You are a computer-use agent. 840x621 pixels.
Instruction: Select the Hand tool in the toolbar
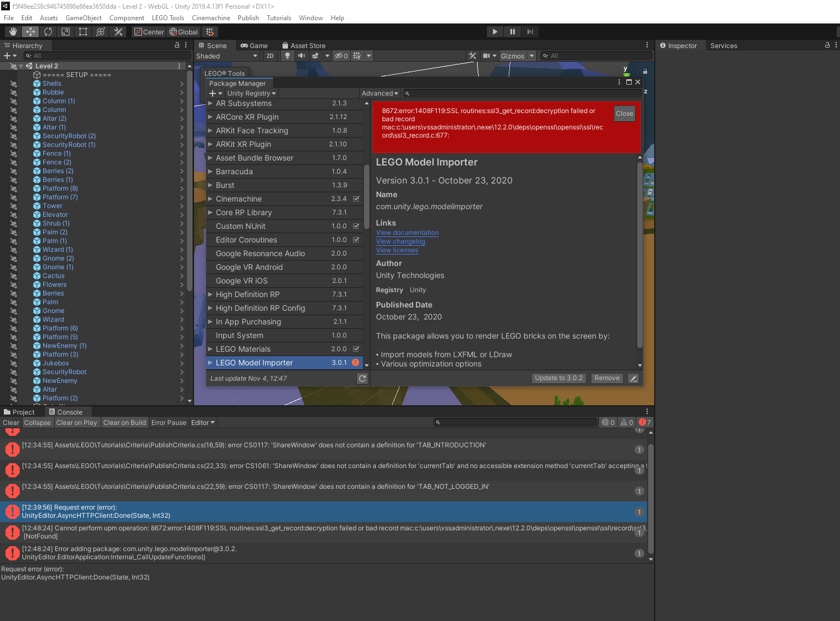click(13, 31)
